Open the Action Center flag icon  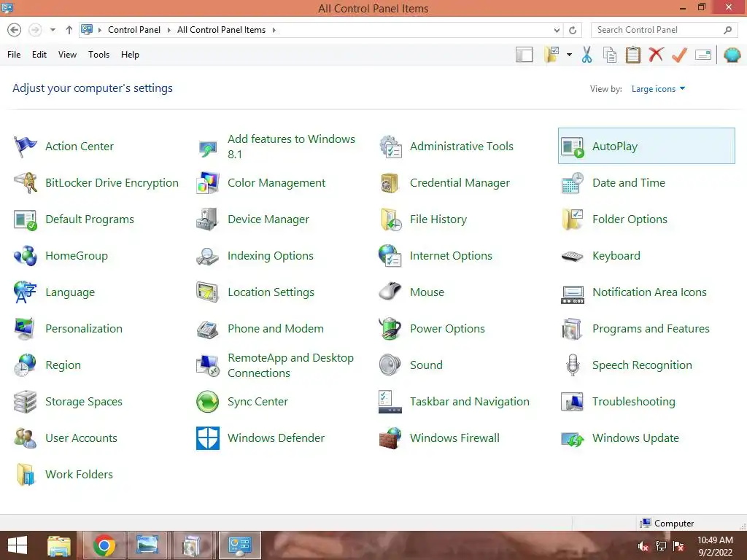pyautogui.click(x=26, y=147)
